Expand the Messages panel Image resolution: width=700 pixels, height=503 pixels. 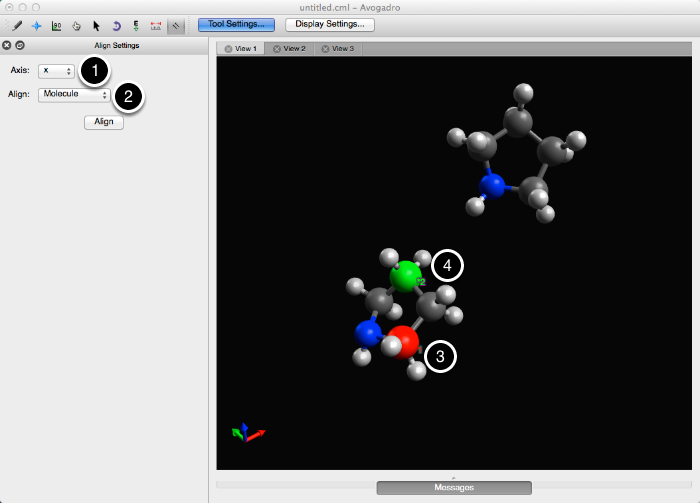point(454,487)
